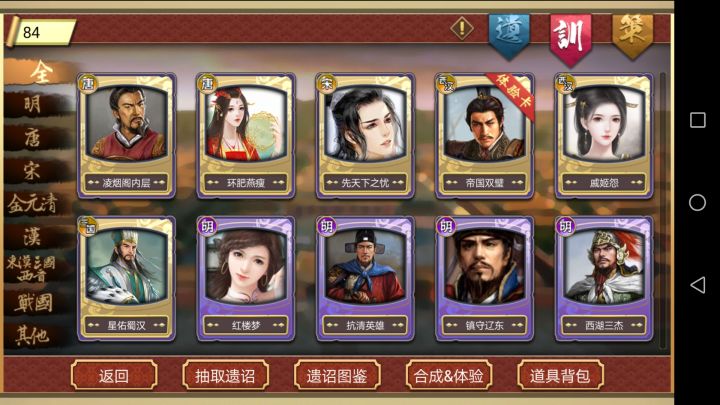This screenshot has width=720, height=405.
Task: Click the 返回 button
Action: coord(114,376)
